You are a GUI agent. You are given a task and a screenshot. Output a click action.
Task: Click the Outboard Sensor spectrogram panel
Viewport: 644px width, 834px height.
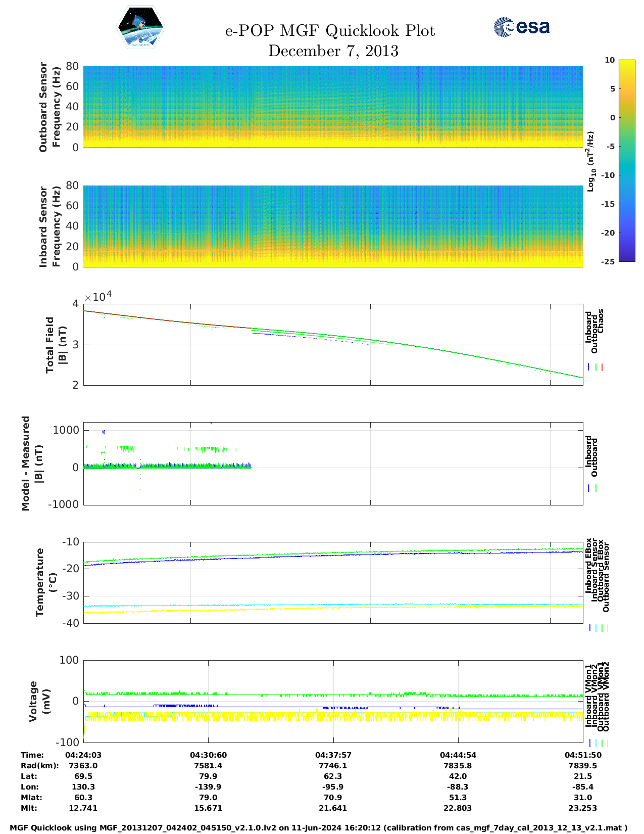click(333, 107)
